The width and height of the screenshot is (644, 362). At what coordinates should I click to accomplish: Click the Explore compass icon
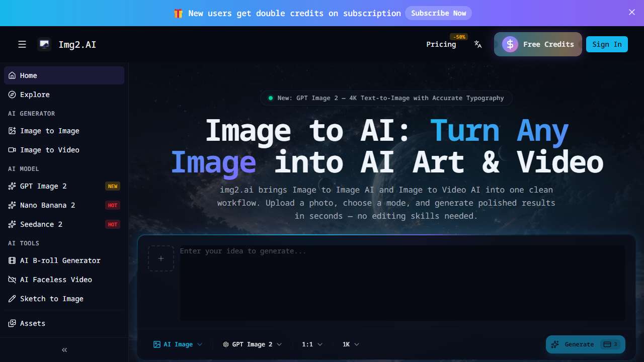point(12,95)
